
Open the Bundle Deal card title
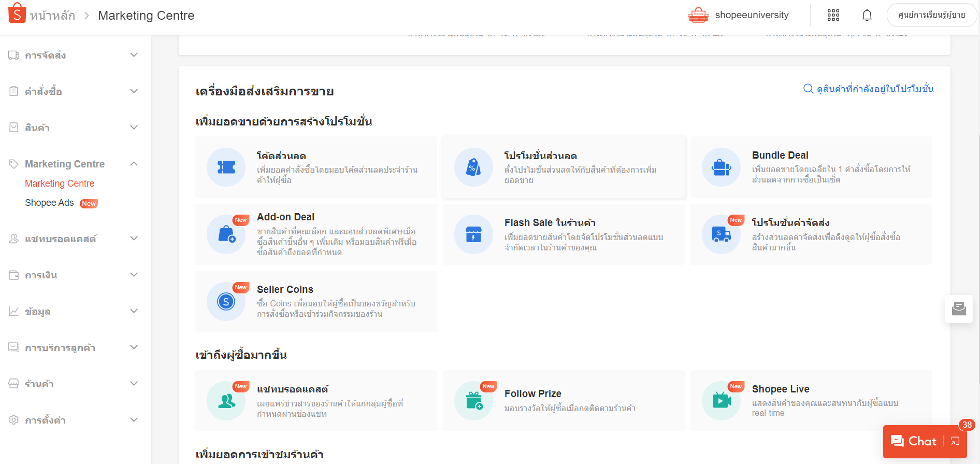pos(780,155)
